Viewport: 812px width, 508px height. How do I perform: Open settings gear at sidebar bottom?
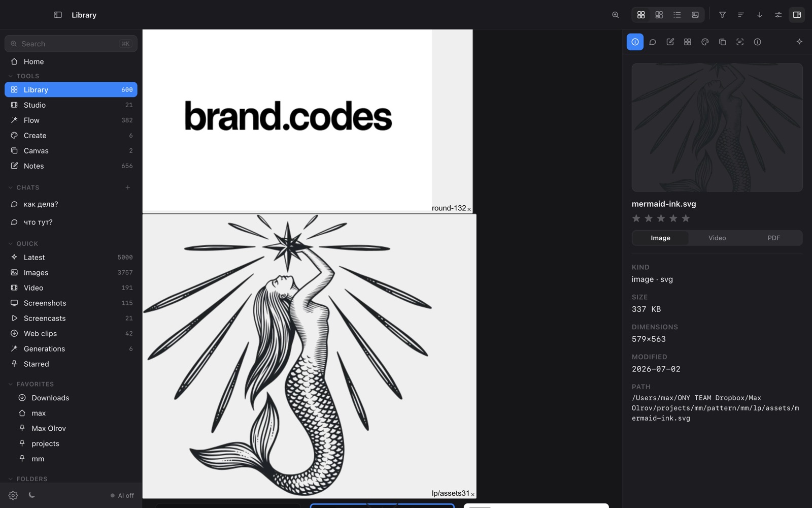[13, 495]
